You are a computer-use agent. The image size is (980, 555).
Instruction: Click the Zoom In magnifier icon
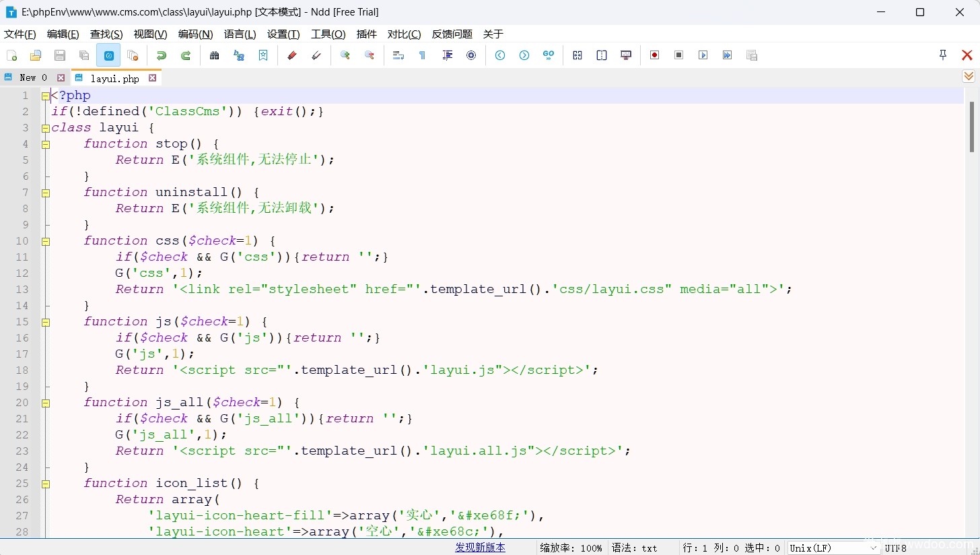tap(345, 55)
